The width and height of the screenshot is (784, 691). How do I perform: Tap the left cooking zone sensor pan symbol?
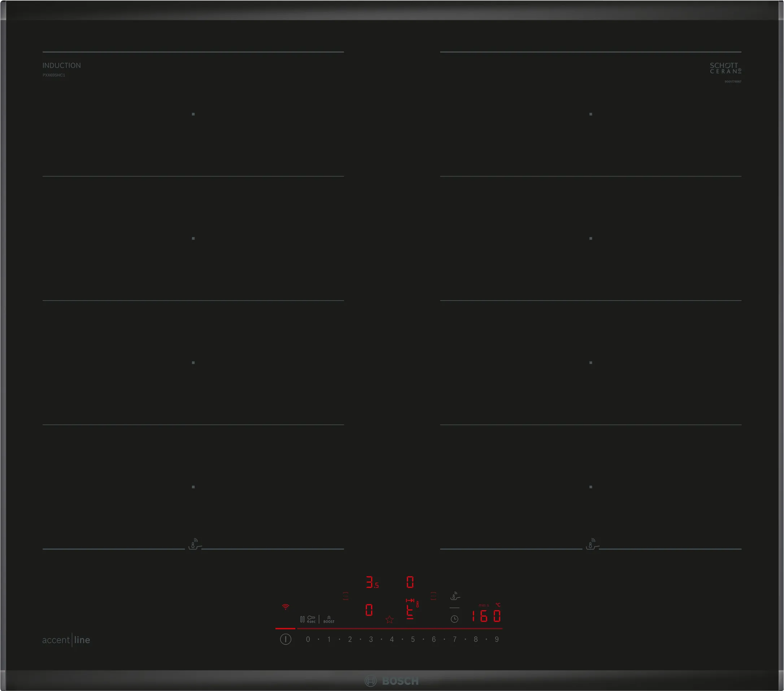[x=195, y=544]
